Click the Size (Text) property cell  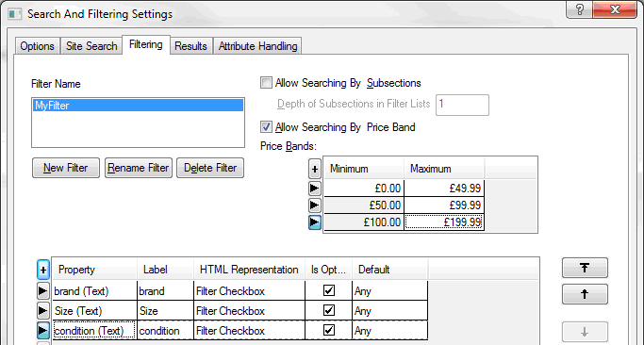click(95, 311)
